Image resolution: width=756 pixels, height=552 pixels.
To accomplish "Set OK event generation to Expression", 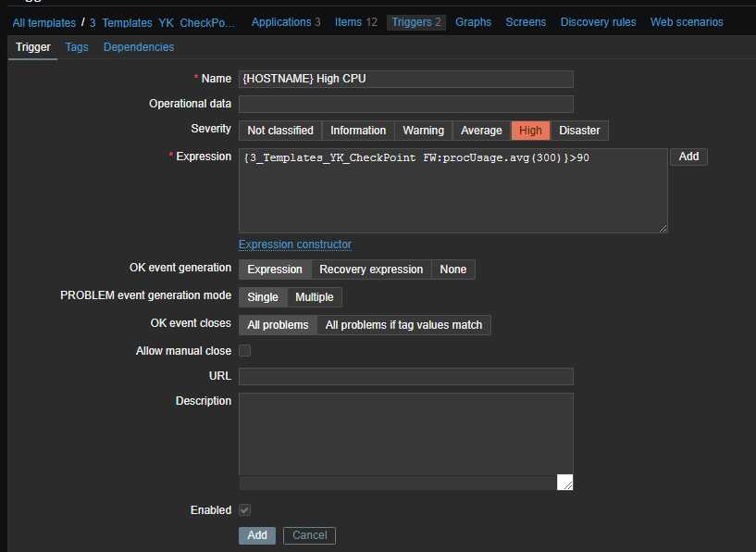I will point(275,270).
